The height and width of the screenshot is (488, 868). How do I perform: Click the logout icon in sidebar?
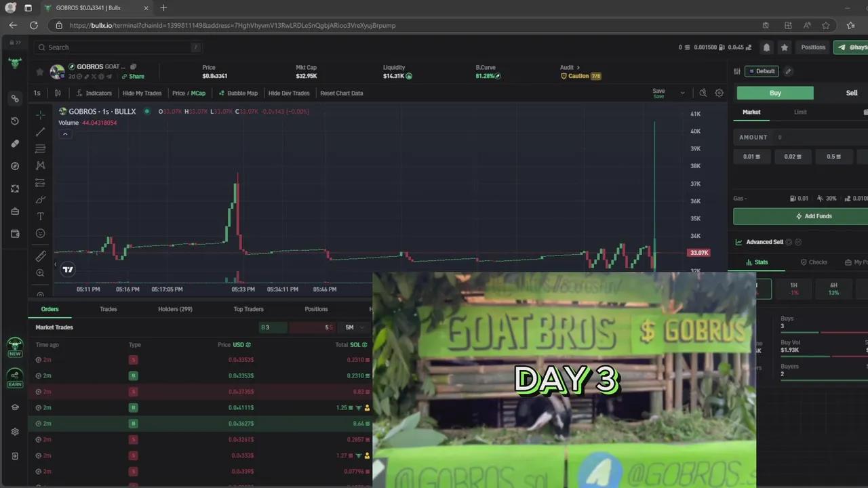15,456
